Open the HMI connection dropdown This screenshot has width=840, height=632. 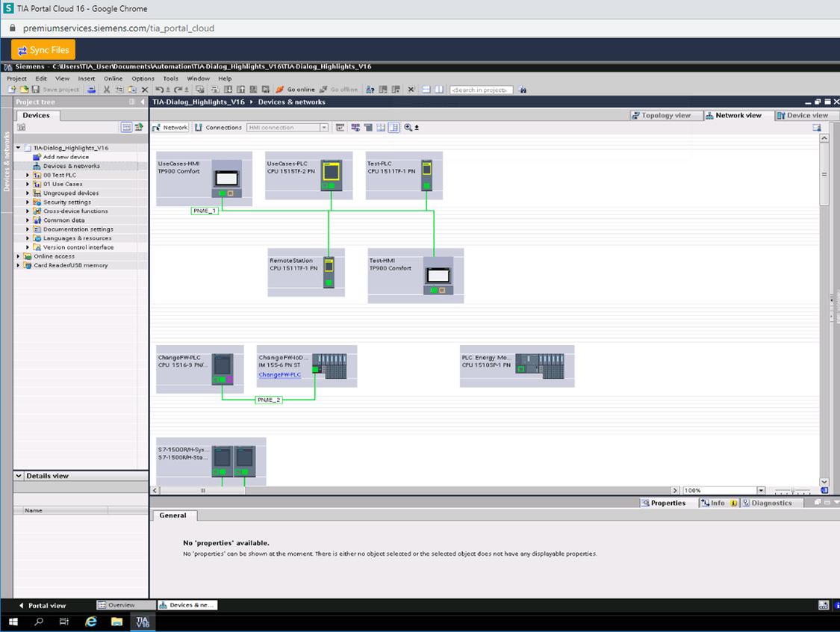pos(324,128)
